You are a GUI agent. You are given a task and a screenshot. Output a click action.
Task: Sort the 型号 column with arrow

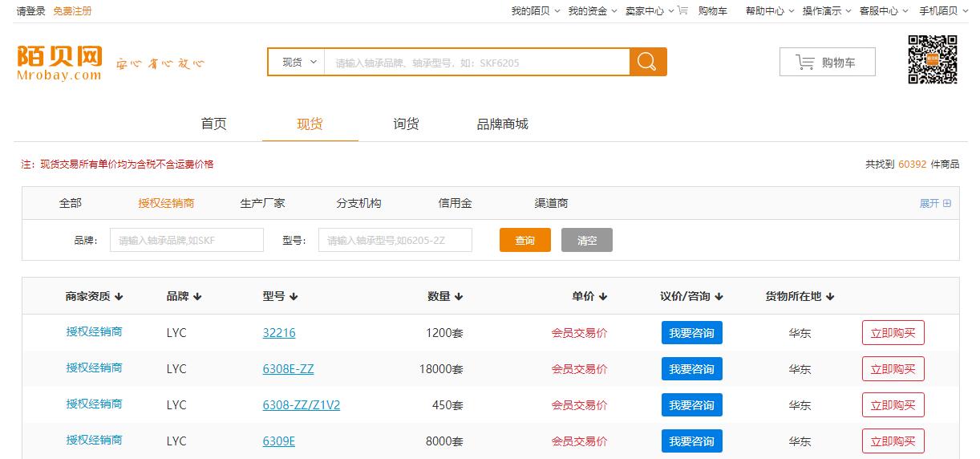[294, 297]
